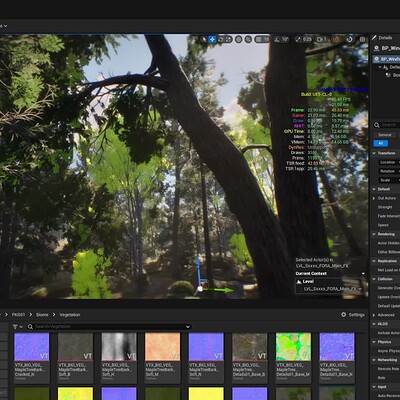Open saved searches dropdown arrow in search bar
Viewport: 400px width, 400px height.
click(x=188, y=327)
